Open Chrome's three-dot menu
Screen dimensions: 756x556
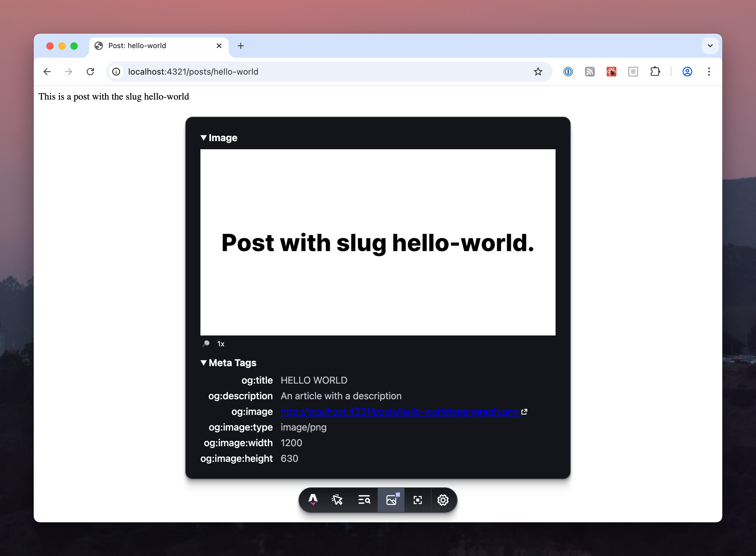709,72
